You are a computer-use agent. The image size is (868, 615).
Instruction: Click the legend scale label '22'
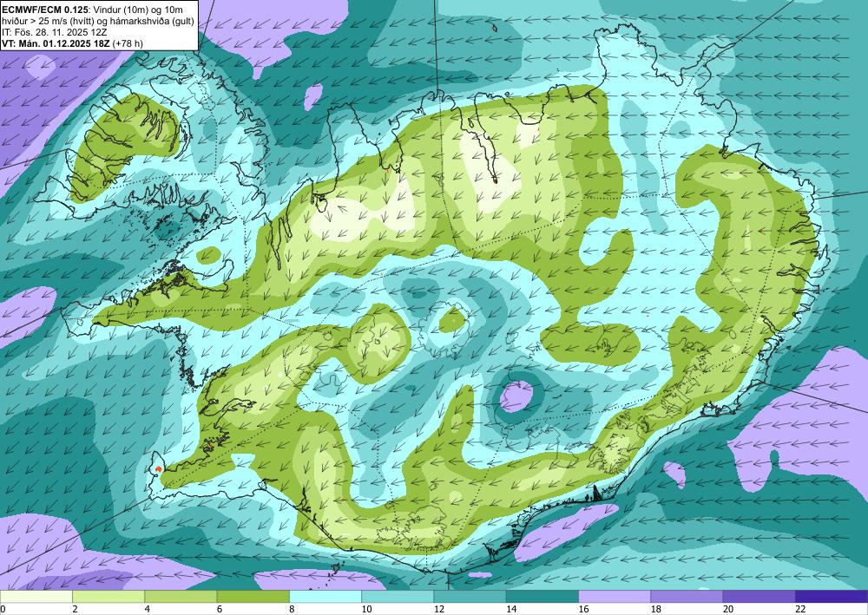pyautogui.click(x=800, y=609)
